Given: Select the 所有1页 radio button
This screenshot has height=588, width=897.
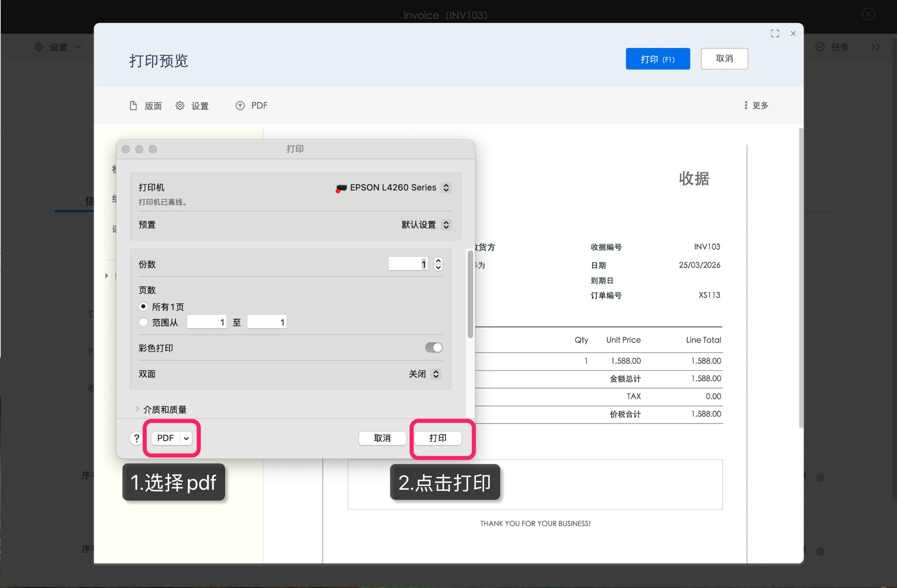Looking at the screenshot, I should (x=143, y=307).
